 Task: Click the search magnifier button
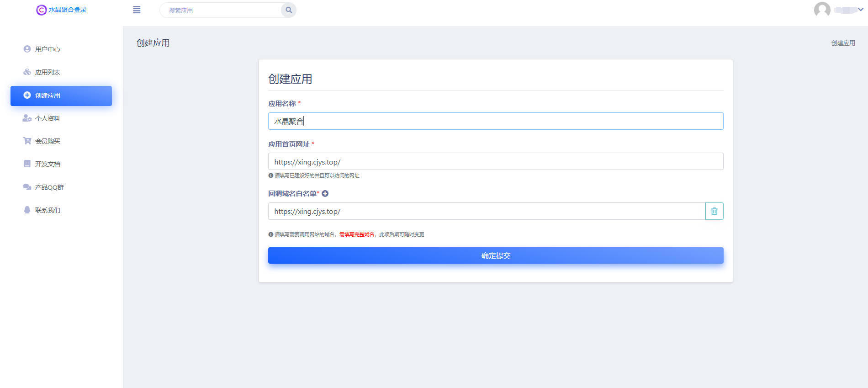point(289,10)
